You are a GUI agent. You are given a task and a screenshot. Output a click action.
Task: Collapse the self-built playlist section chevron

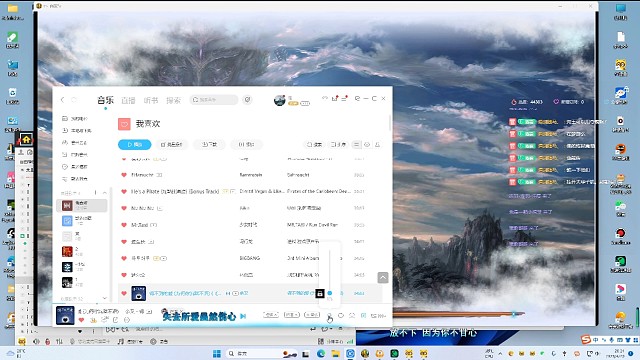(x=105, y=193)
